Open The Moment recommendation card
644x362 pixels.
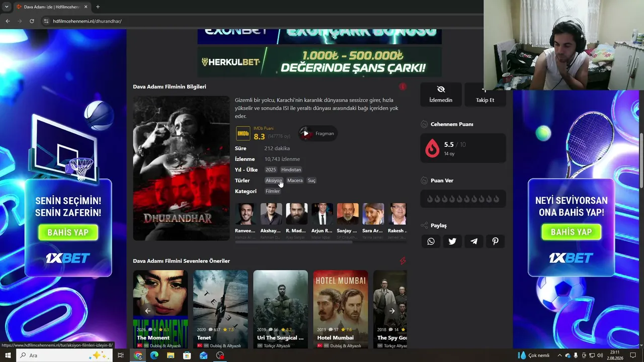(x=160, y=309)
